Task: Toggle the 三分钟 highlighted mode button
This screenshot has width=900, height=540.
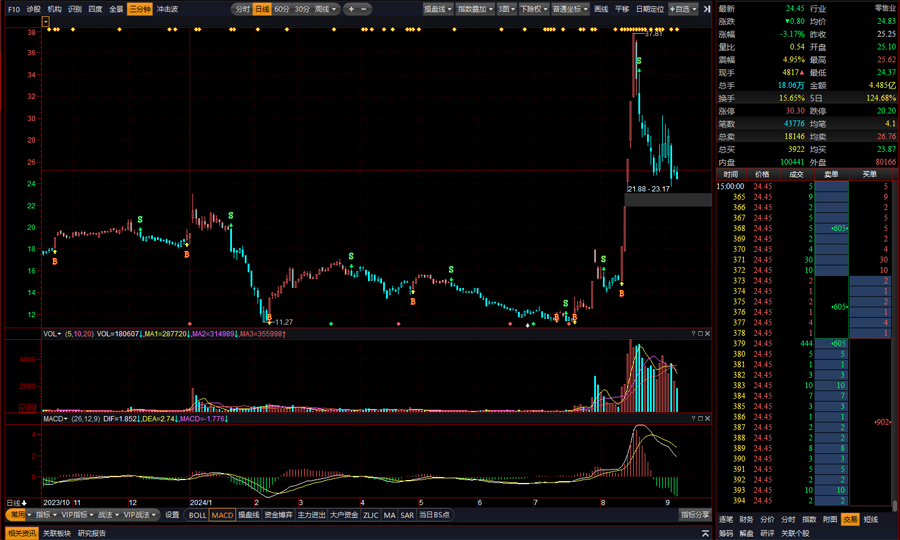Action: (x=139, y=8)
